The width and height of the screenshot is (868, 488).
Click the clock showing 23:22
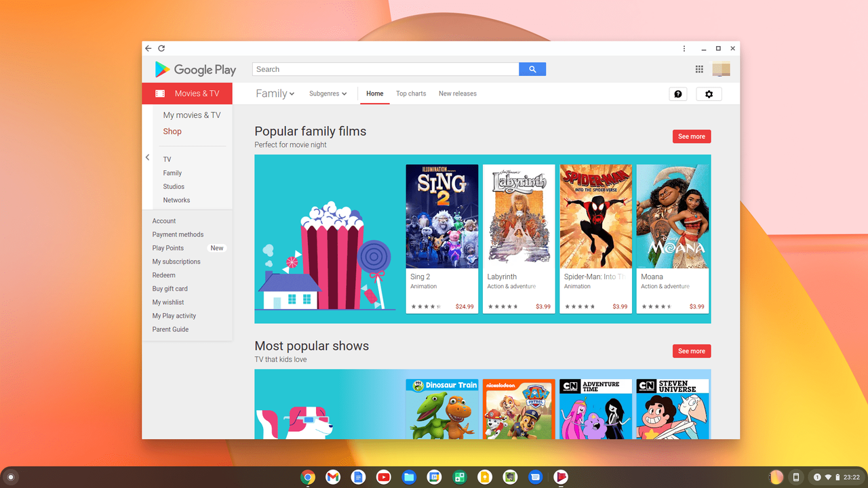point(852,477)
